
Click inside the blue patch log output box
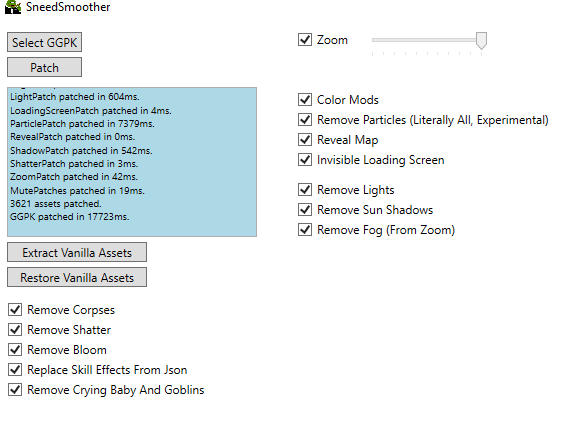132,162
